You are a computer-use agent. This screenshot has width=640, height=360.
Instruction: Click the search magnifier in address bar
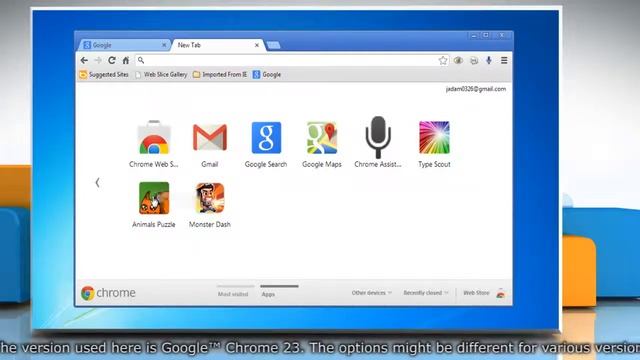[141, 60]
